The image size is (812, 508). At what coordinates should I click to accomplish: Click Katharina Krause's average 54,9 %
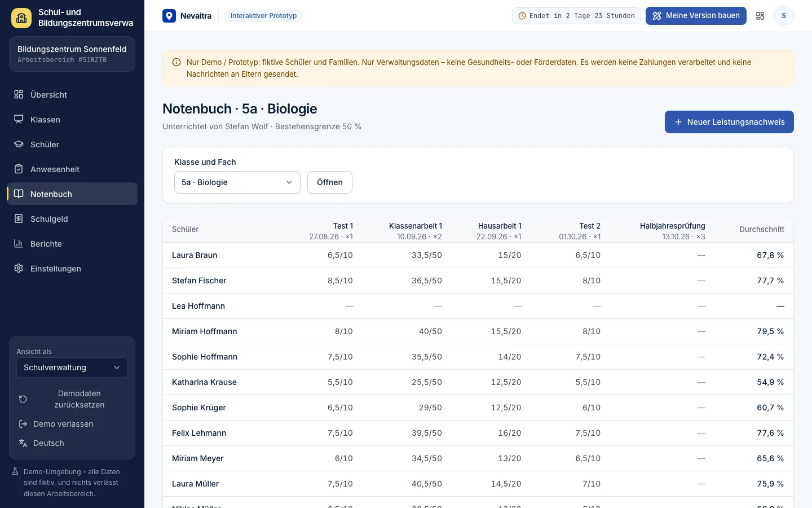(770, 382)
